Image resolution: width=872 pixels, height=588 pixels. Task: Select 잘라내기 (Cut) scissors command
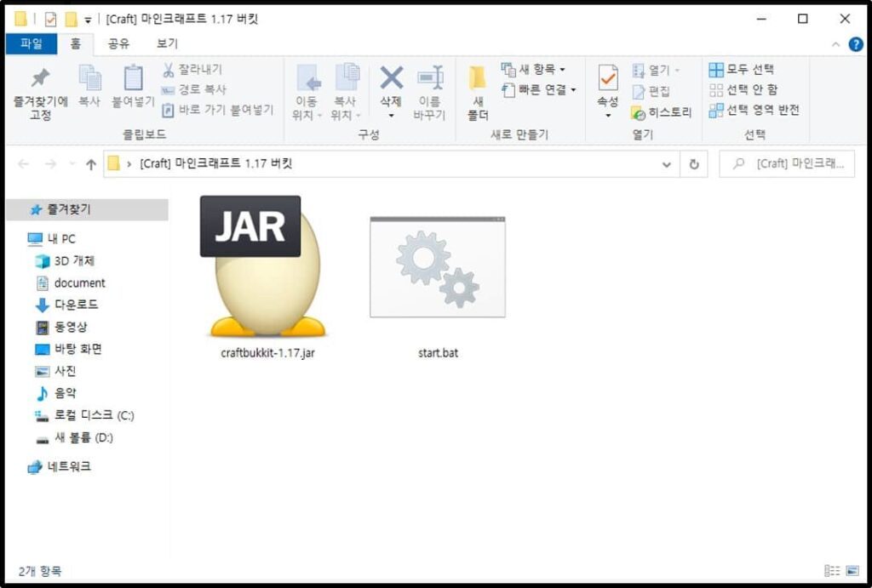point(192,70)
